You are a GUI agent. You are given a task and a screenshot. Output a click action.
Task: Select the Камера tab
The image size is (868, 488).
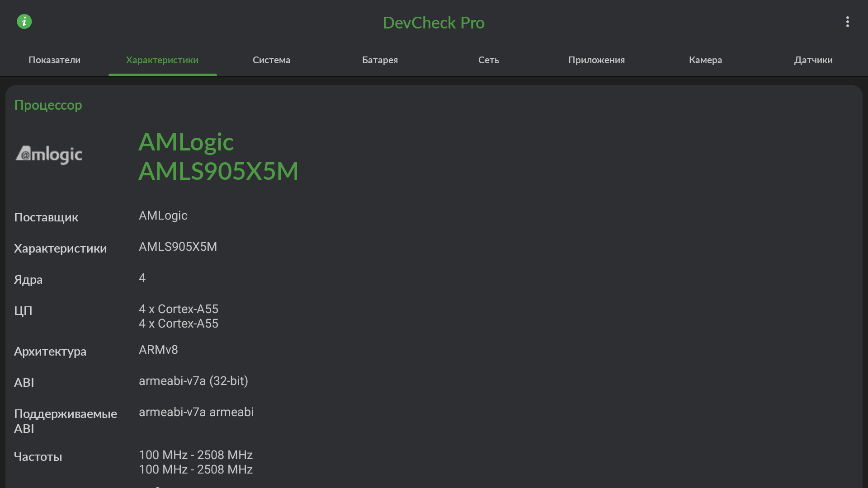pyautogui.click(x=705, y=60)
